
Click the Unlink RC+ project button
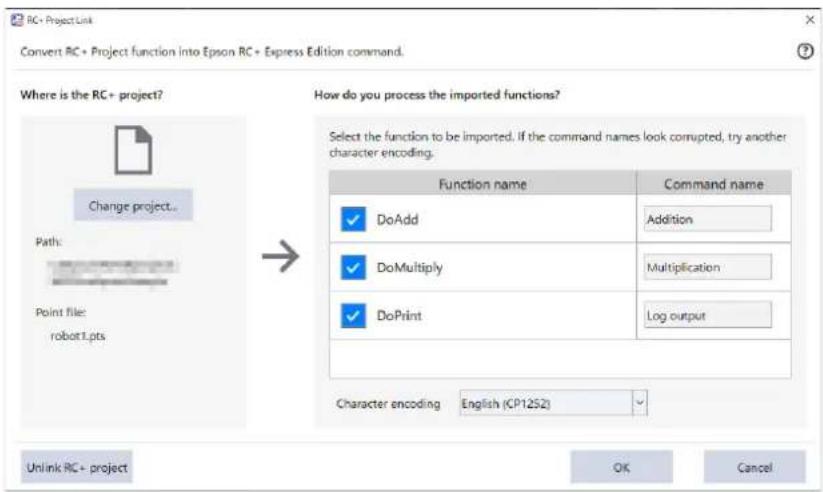coord(77,467)
